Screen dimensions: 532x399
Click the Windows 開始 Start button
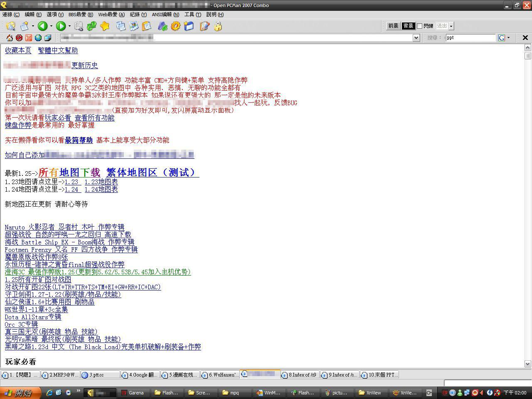(21, 392)
